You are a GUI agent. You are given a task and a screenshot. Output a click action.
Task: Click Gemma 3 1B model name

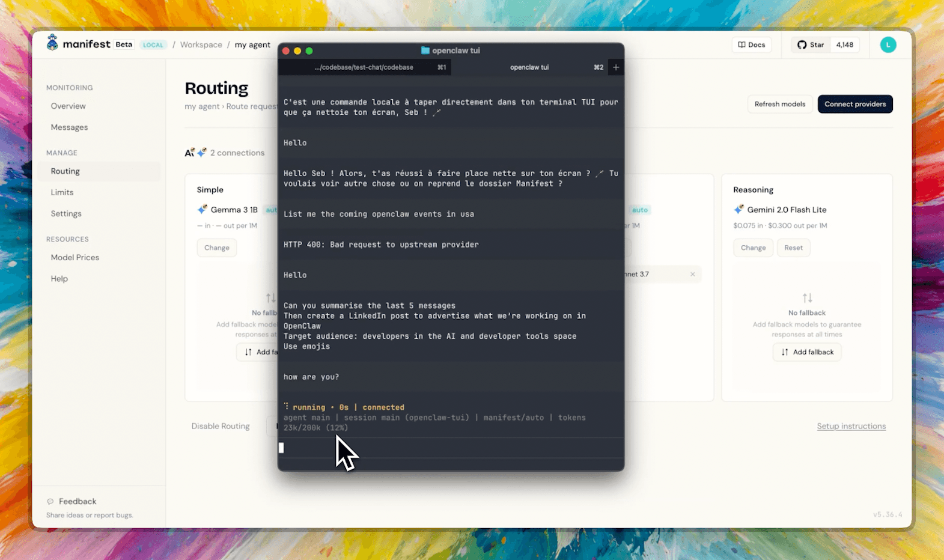pos(234,210)
